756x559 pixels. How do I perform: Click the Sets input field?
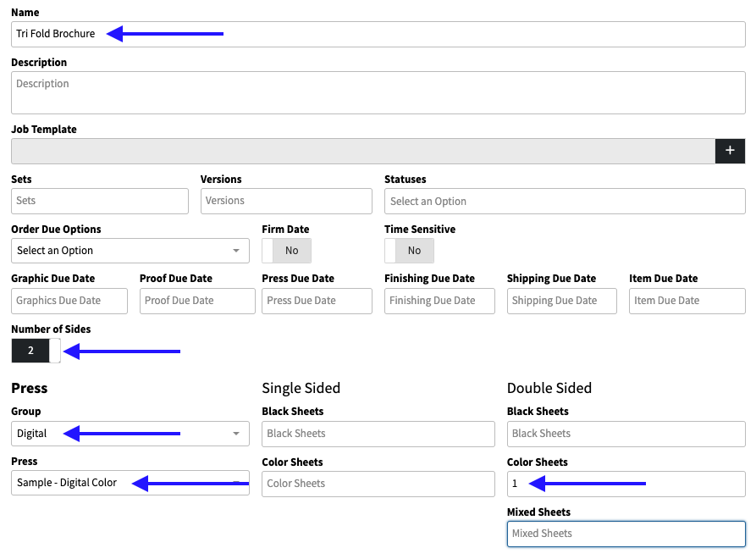click(x=100, y=201)
